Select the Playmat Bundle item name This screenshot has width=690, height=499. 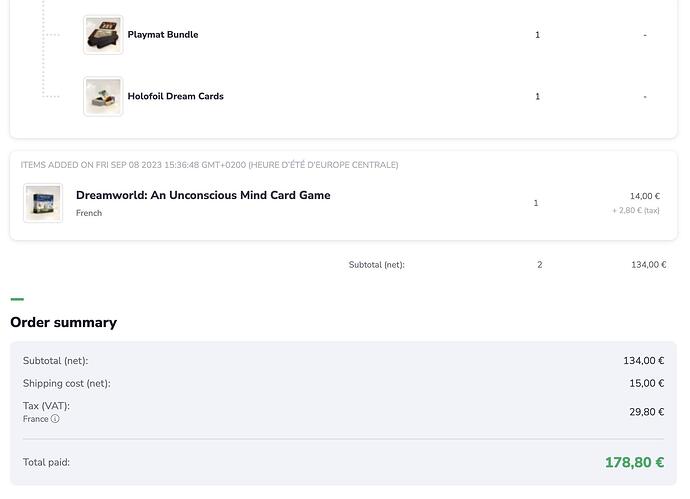coord(163,35)
